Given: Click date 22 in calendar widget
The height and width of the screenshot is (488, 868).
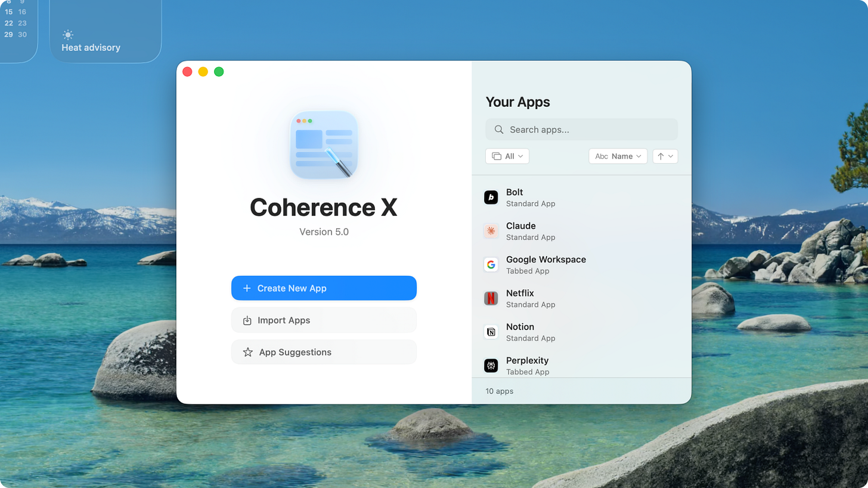Looking at the screenshot, I should click(x=8, y=23).
